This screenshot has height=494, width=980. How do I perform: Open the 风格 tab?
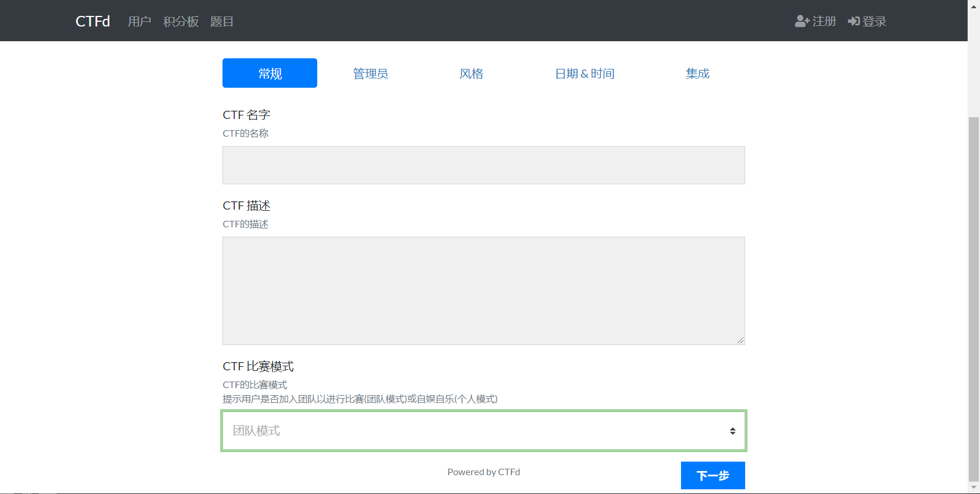[471, 74]
